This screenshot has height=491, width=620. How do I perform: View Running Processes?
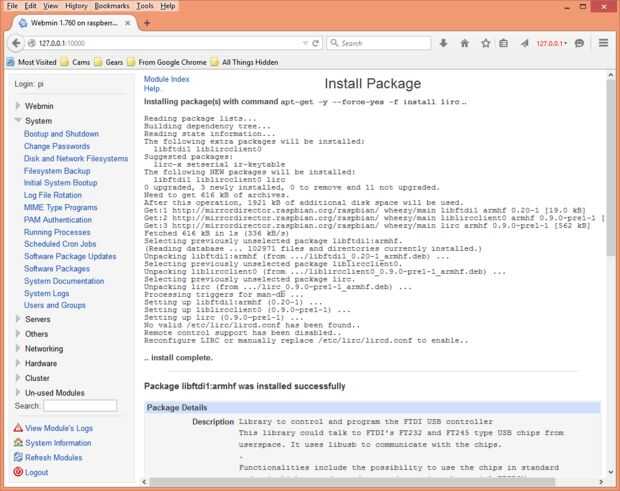click(57, 232)
